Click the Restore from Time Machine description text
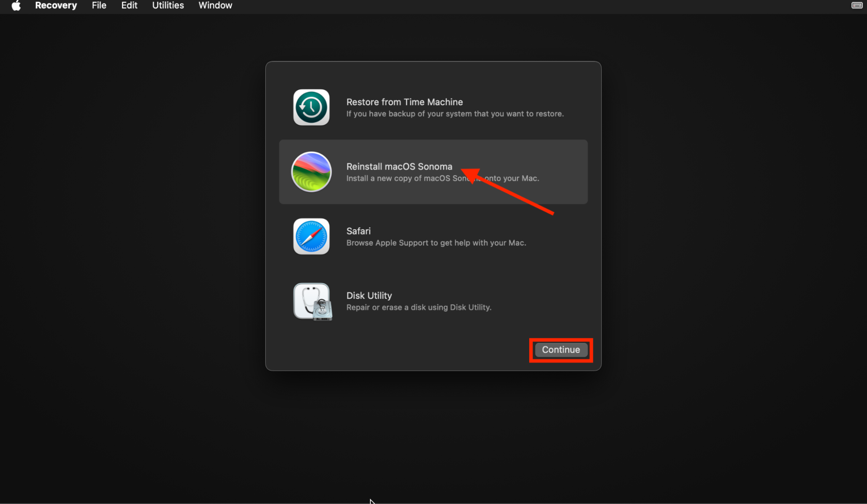Image resolution: width=867 pixels, height=504 pixels. click(x=455, y=114)
